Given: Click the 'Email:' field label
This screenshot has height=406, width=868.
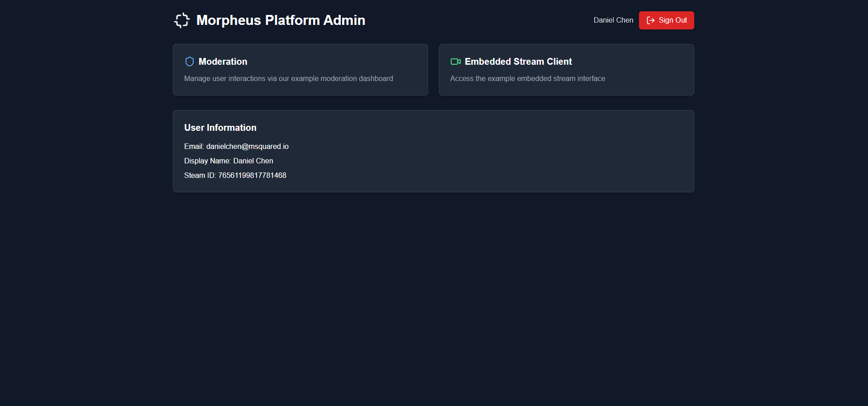Looking at the screenshot, I should click(194, 147).
